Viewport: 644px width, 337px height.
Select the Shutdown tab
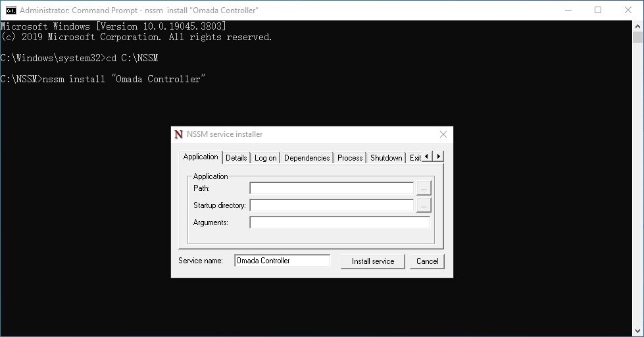tap(386, 158)
